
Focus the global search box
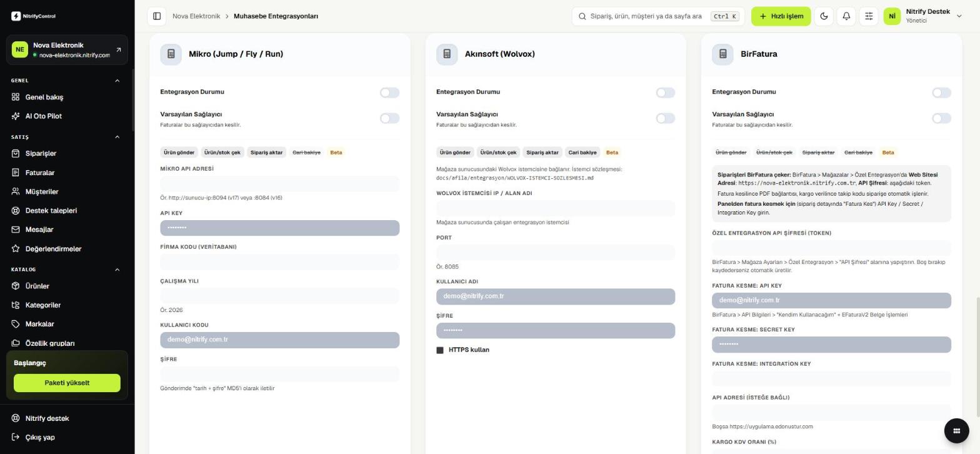[x=658, y=16]
